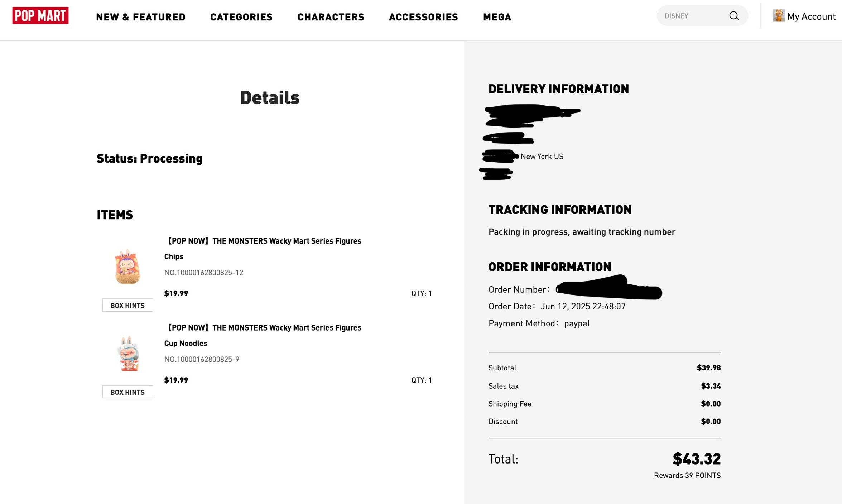Open the New & Featured menu
This screenshot has width=842, height=504.
[141, 17]
